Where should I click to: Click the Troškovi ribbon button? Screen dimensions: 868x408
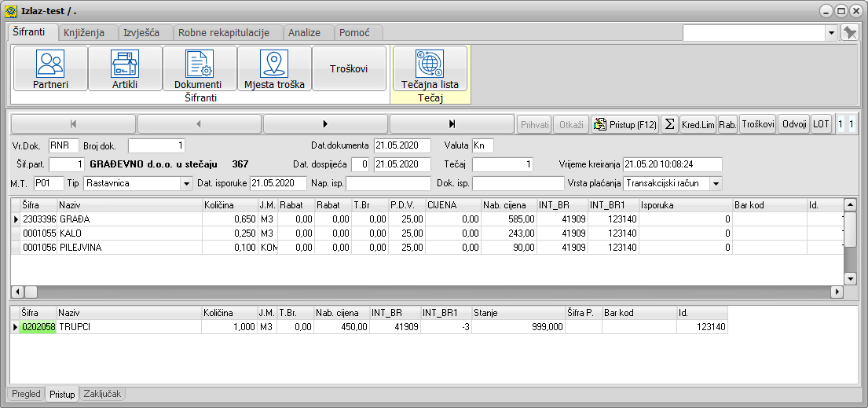click(x=350, y=68)
